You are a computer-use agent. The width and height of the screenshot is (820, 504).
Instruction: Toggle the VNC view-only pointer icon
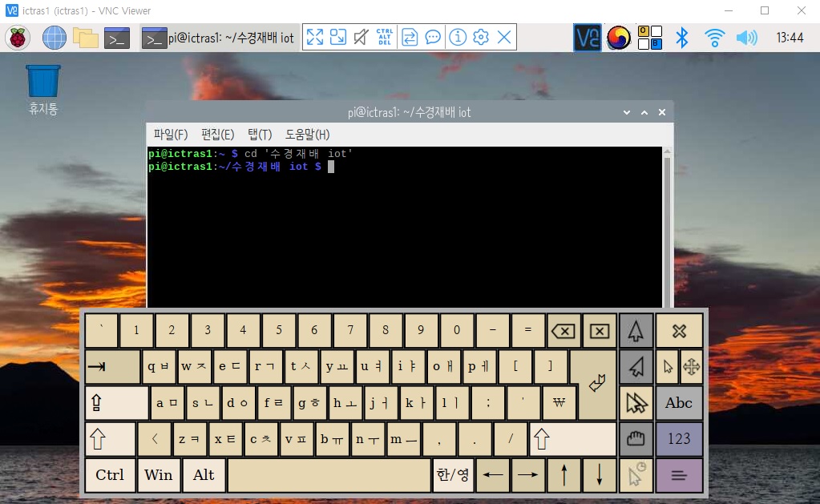361,37
